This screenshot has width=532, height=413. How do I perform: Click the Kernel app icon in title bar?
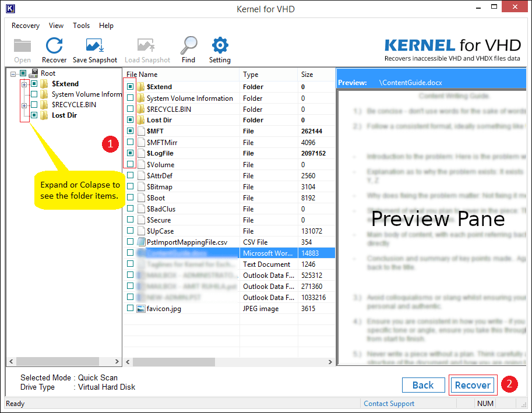point(10,9)
